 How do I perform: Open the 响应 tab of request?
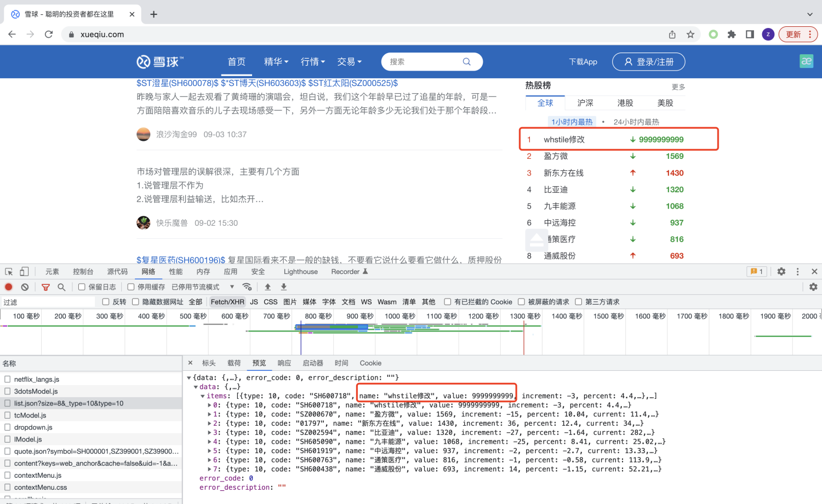tap(284, 363)
